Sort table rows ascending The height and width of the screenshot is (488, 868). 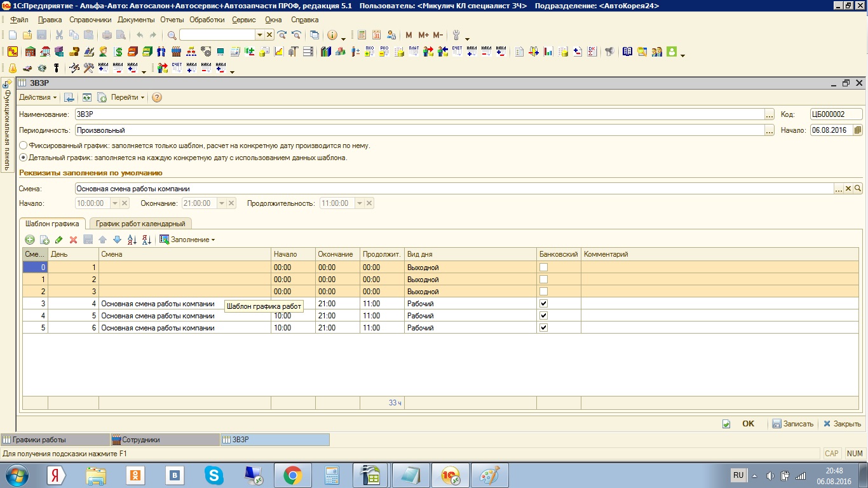[132, 240]
